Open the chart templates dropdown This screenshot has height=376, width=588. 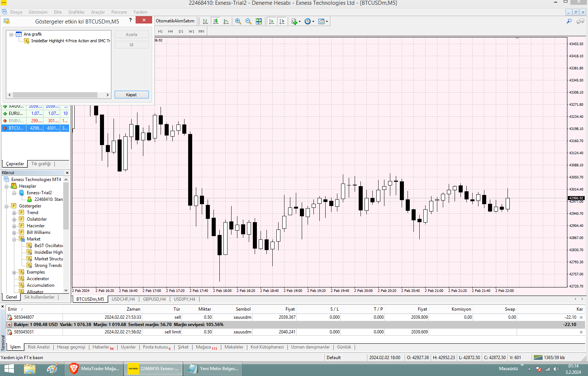click(323, 21)
